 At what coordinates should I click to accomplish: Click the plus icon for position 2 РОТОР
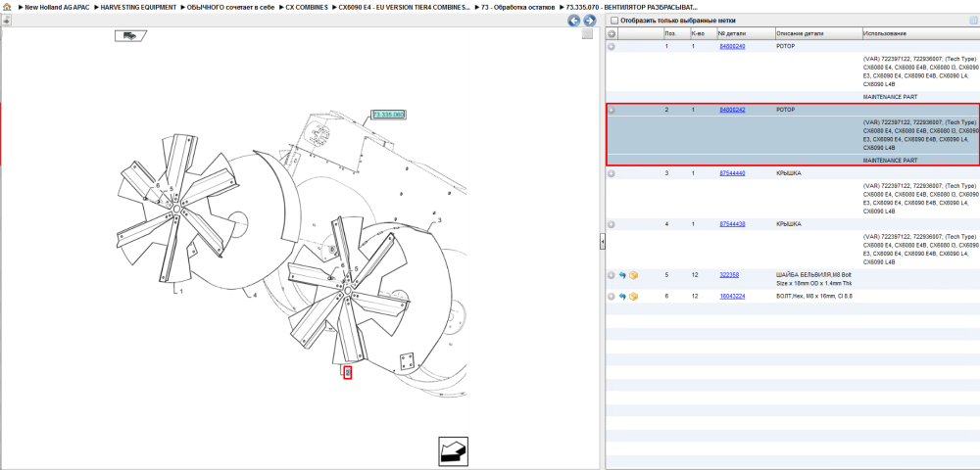point(612,110)
